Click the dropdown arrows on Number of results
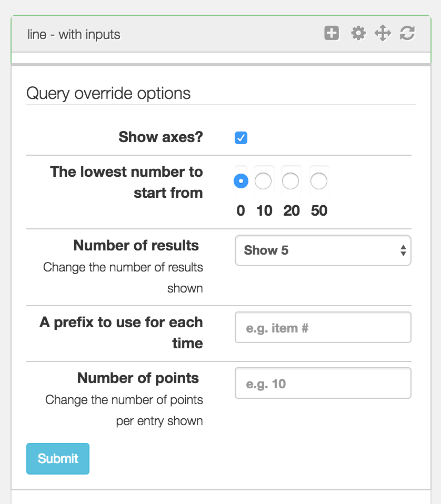The width and height of the screenshot is (441, 504). [403, 250]
